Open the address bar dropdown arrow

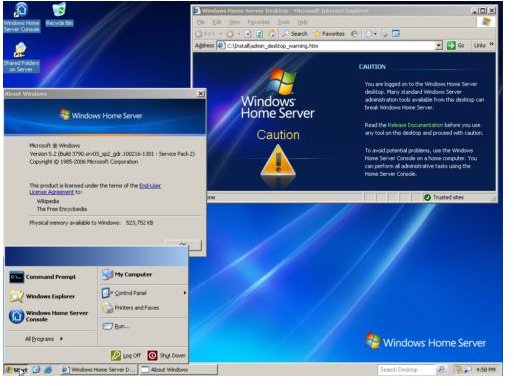tap(439, 45)
